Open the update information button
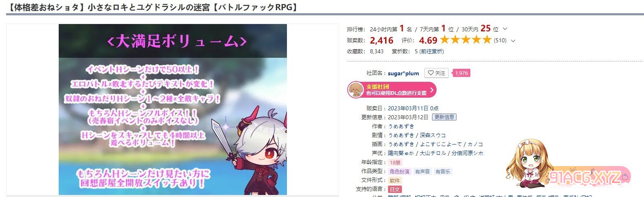 (444, 117)
